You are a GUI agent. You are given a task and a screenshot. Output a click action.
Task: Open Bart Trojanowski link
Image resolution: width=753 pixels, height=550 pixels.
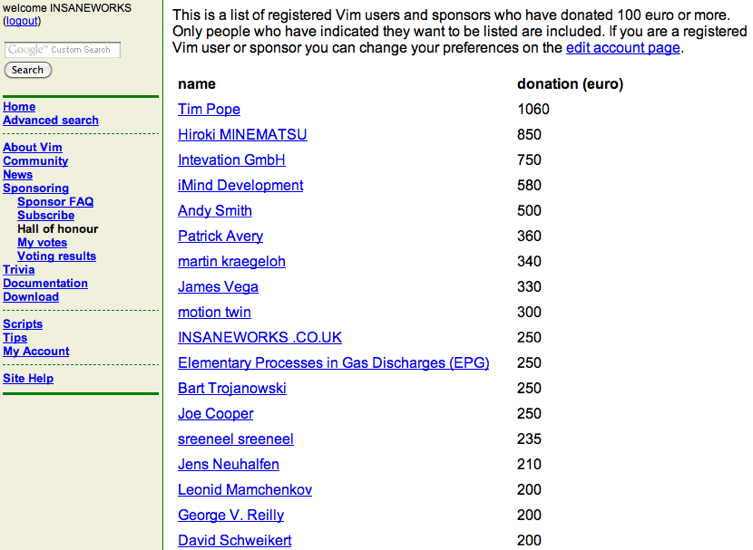tap(232, 388)
